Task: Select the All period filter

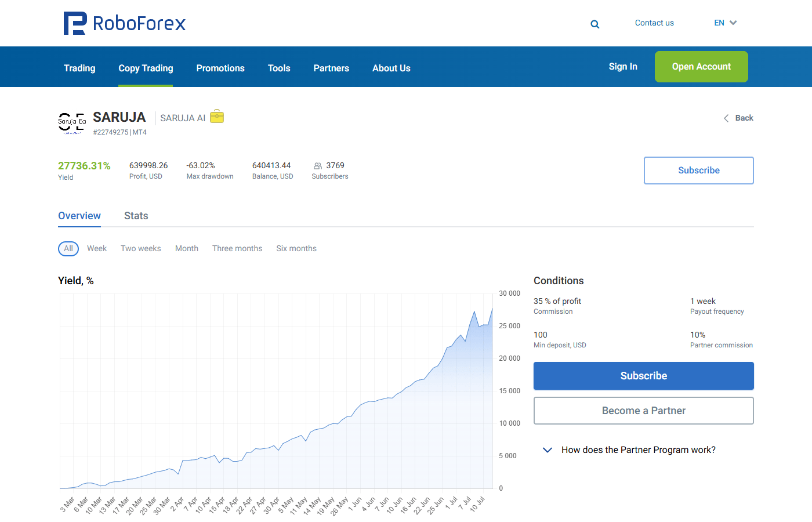Action: (x=68, y=248)
